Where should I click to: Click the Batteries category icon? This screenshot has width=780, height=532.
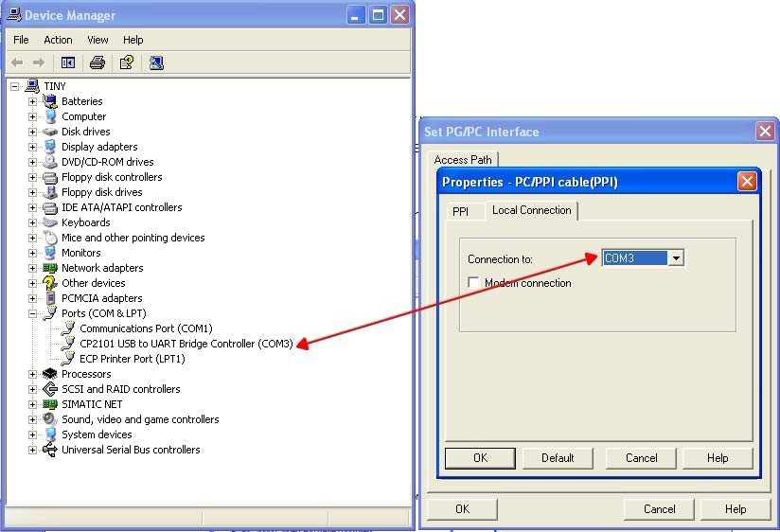tap(50, 101)
